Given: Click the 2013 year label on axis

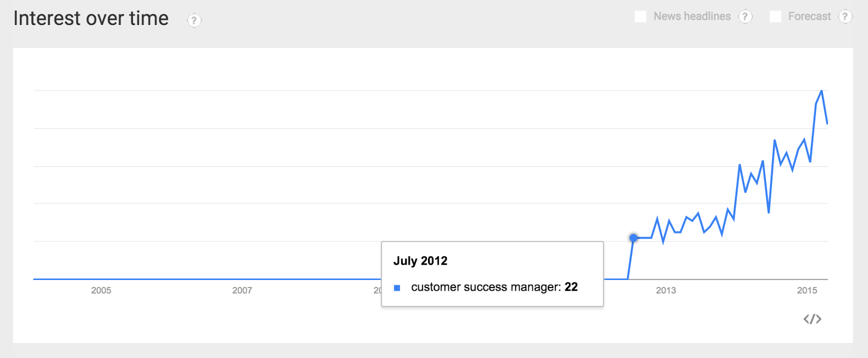Looking at the screenshot, I should (666, 290).
